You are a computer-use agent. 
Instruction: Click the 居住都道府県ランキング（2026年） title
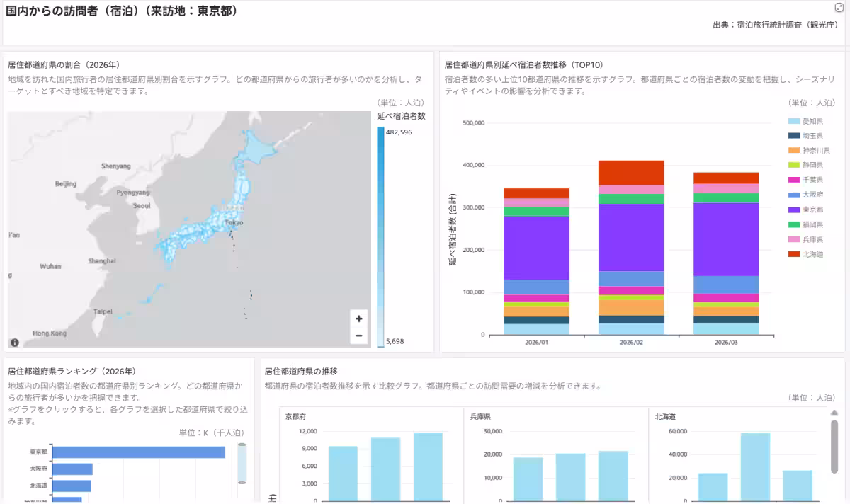[72, 371]
